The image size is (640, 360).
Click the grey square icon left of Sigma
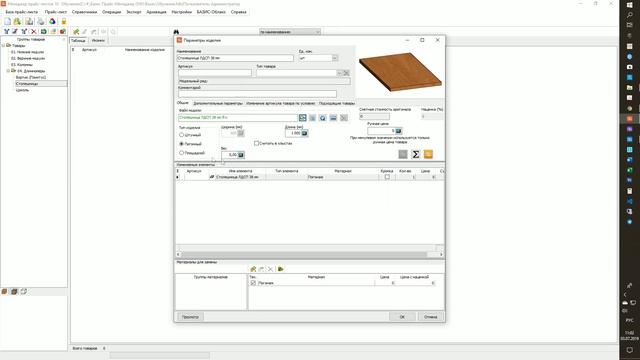coord(403,154)
